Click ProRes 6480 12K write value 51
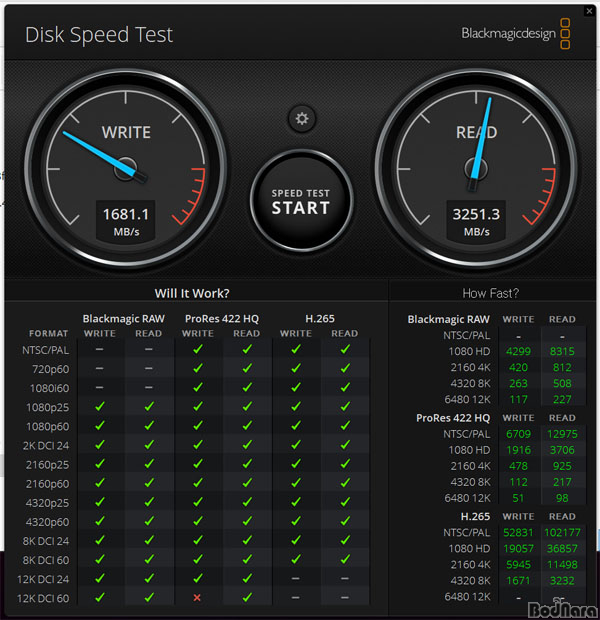Image resolution: width=600 pixels, height=620 pixels. [518, 498]
